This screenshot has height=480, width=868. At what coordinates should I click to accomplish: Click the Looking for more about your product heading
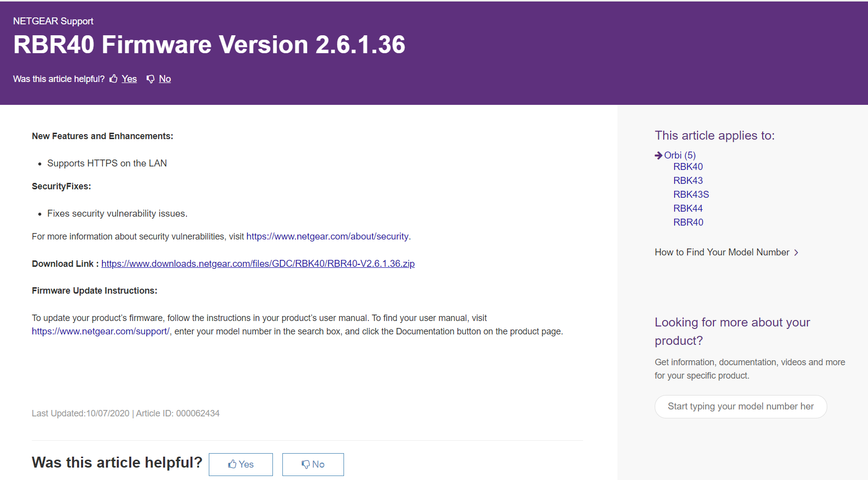pyautogui.click(x=732, y=331)
